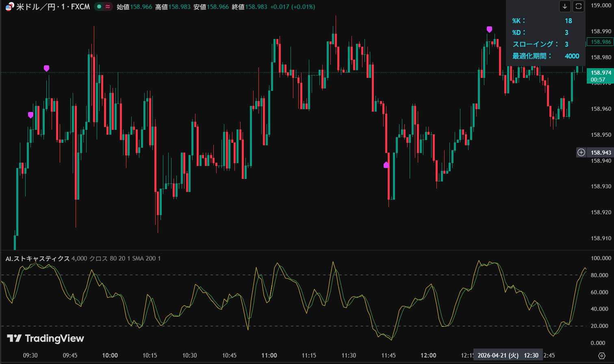The height and width of the screenshot is (364, 614).
Task: Click the USD/JPY flag symbol icon
Action: point(9,6)
